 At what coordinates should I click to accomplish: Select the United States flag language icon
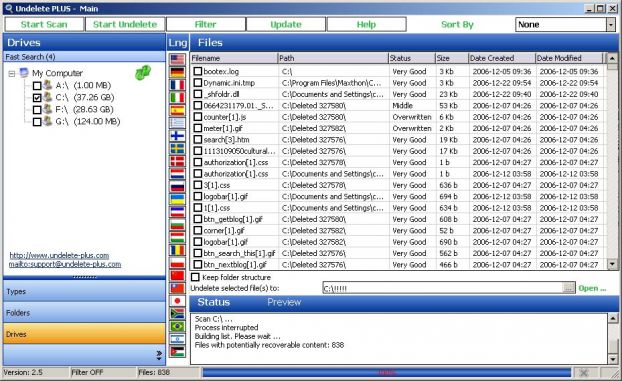pos(177,60)
